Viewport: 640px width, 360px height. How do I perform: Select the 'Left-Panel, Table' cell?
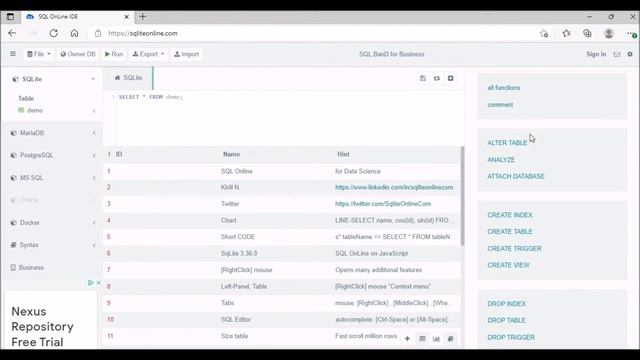click(244, 287)
